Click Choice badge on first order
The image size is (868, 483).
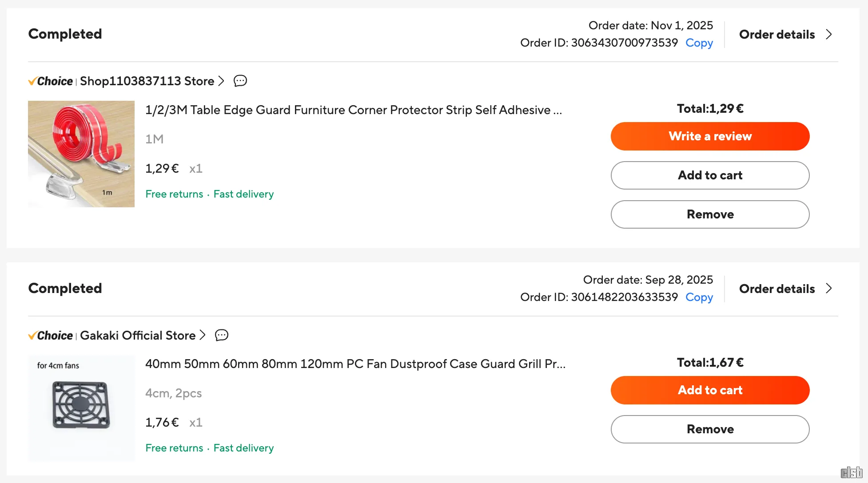[x=51, y=81]
